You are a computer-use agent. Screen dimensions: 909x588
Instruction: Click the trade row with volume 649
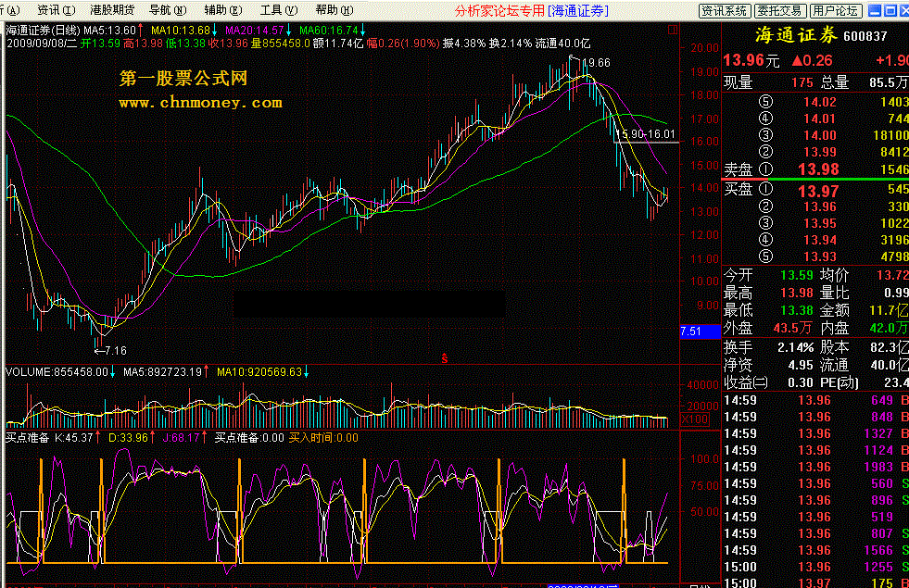click(x=816, y=400)
